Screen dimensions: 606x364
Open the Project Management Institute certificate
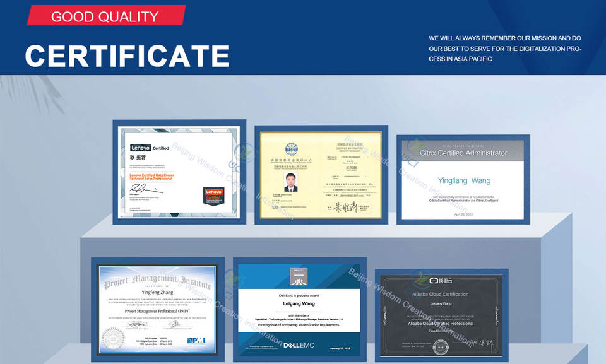[158, 310]
